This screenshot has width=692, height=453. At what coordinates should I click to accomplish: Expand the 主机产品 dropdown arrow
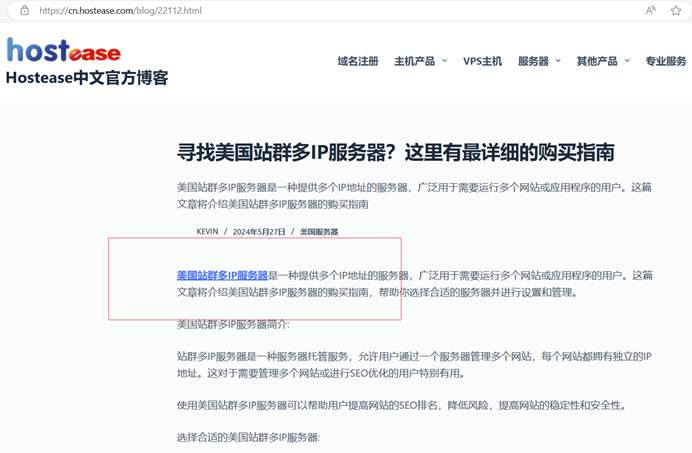pos(444,61)
